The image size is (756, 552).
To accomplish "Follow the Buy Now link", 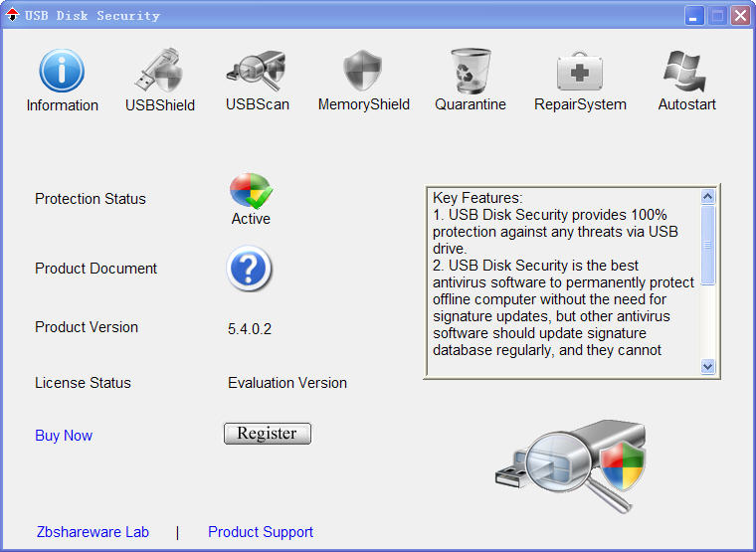I will (64, 436).
